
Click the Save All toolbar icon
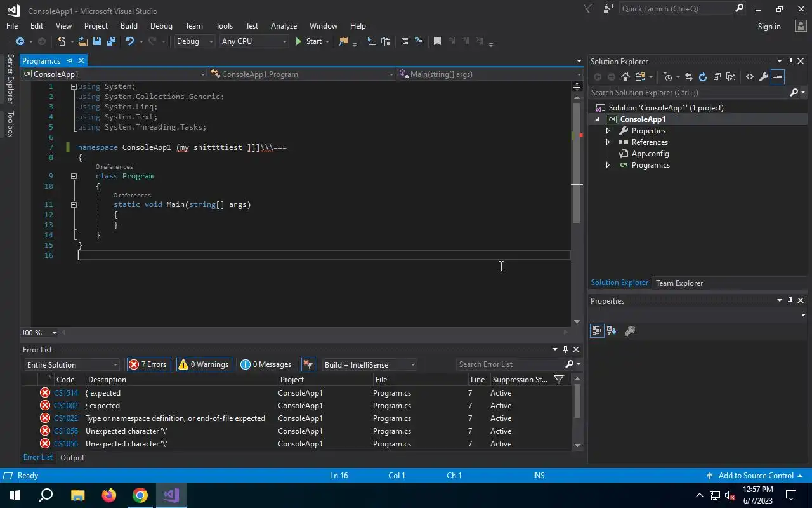[x=111, y=41]
